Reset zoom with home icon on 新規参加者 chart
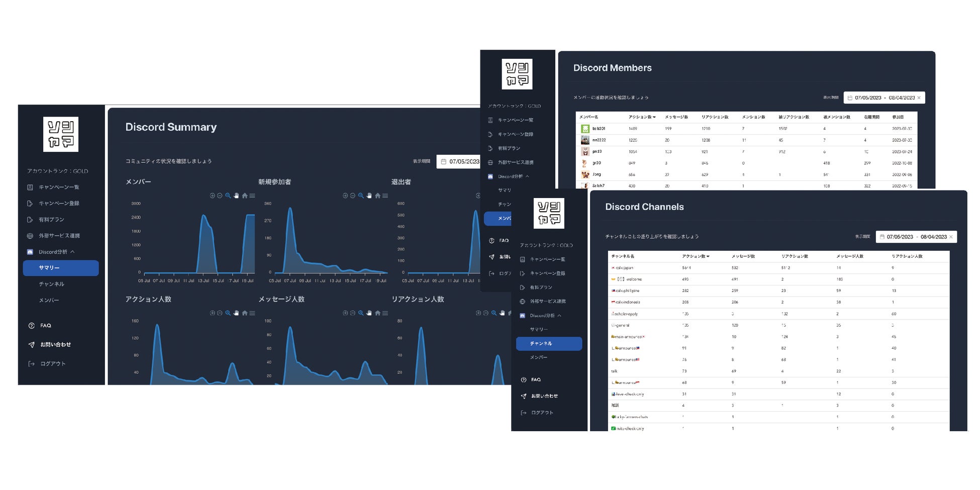Screen dimensions: 980x490 click(x=378, y=195)
